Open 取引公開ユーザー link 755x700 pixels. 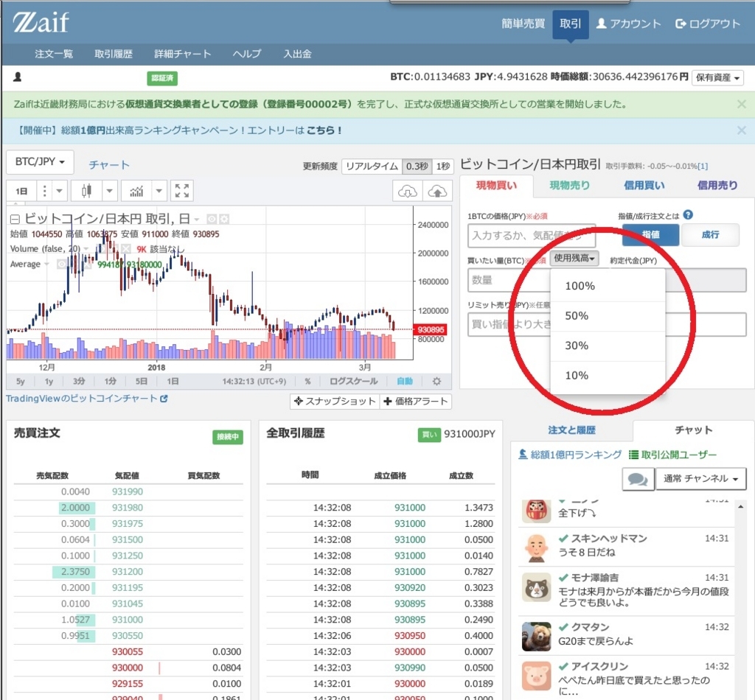point(673,455)
